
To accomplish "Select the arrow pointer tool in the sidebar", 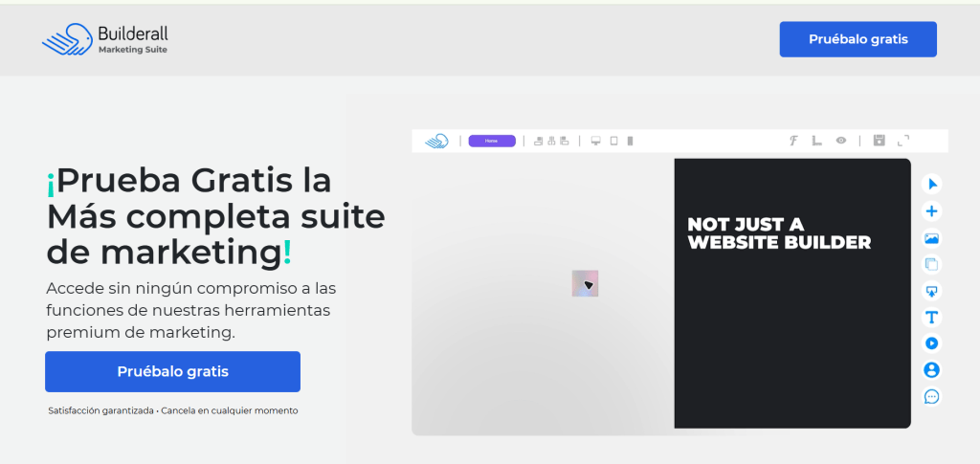I will tap(932, 185).
